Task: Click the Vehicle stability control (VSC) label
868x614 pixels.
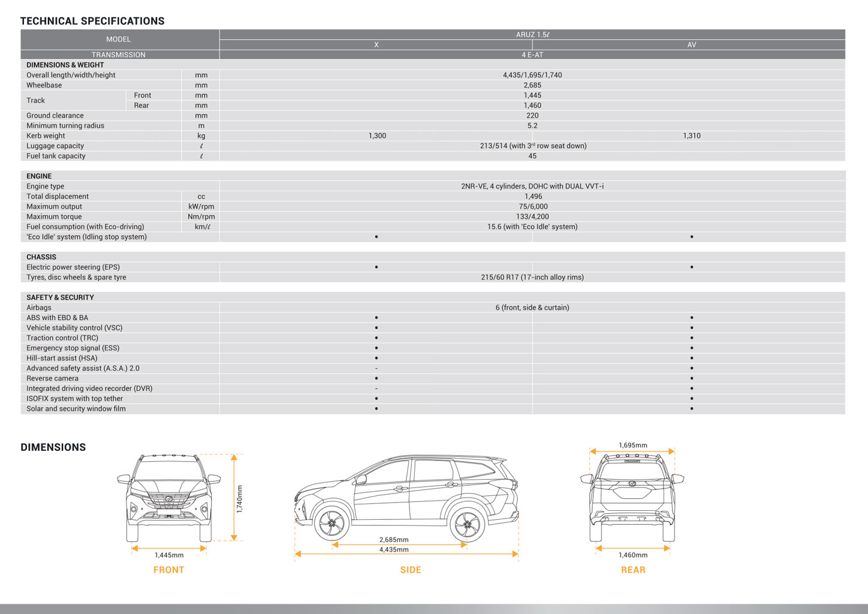Action: point(74,328)
